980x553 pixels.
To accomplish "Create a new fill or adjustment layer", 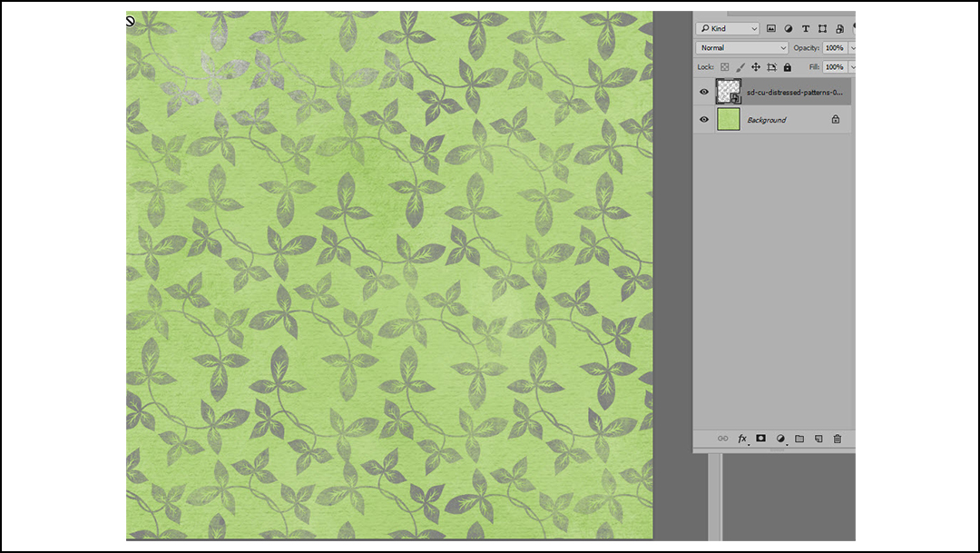I will coord(780,439).
